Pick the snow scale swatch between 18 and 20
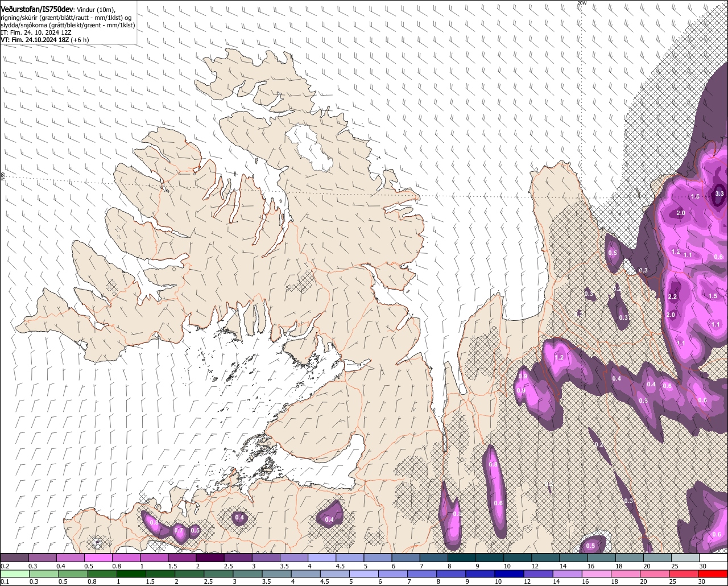Image resolution: width=728 pixels, height=586 pixels. pyautogui.click(x=630, y=558)
